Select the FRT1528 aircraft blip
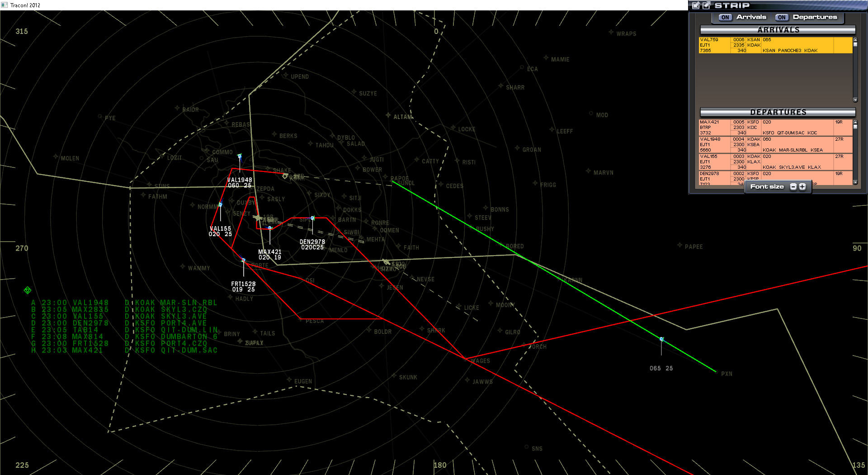The width and height of the screenshot is (868, 475). (x=243, y=259)
